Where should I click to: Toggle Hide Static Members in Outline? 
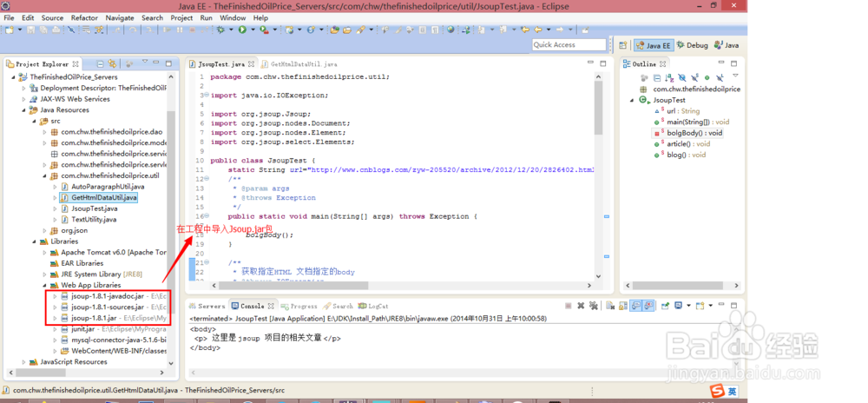click(x=694, y=78)
